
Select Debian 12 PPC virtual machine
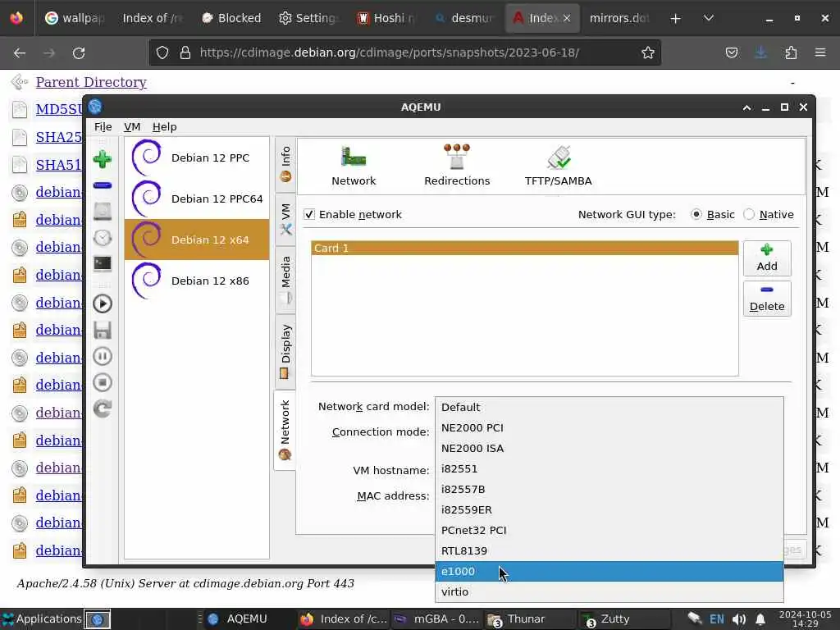coord(197,157)
